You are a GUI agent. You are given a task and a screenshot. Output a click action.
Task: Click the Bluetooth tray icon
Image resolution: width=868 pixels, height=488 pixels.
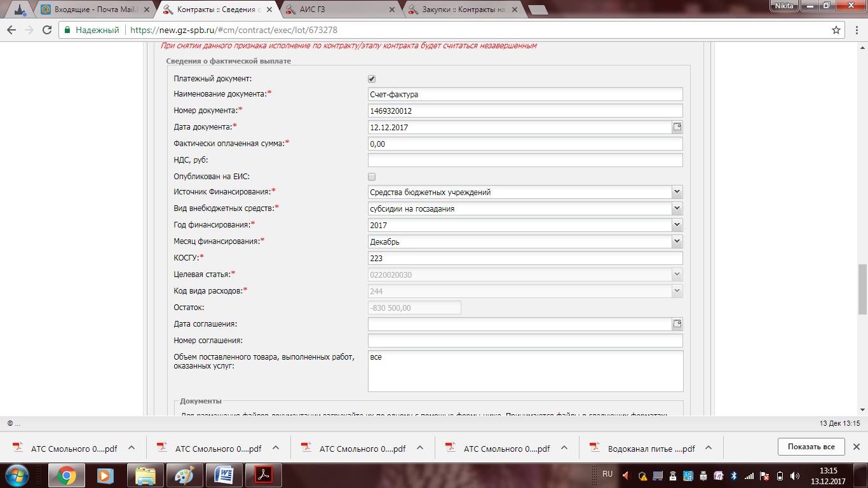(733, 475)
